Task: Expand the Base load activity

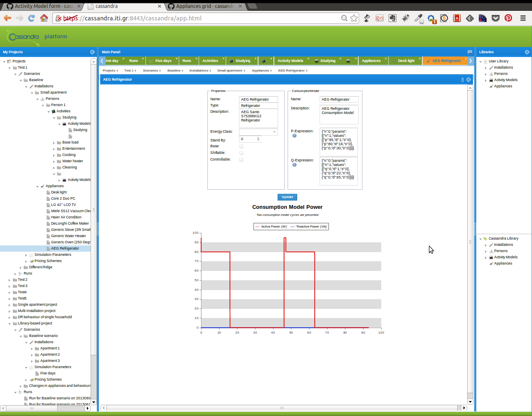Action: coord(54,142)
